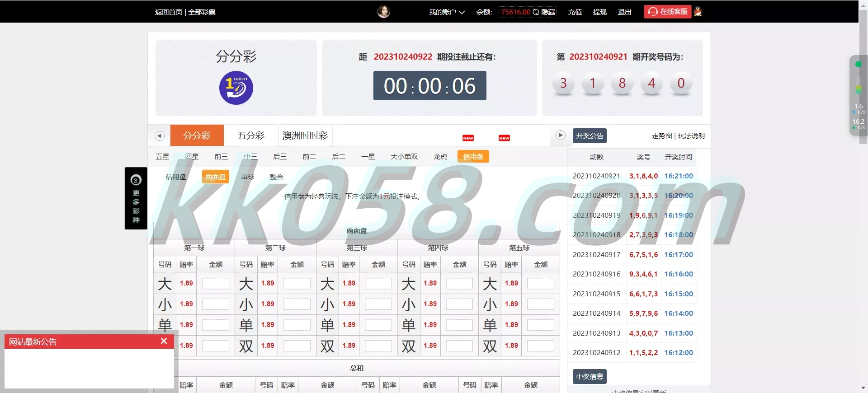Click the 分分彩 lottery logo icon

[x=236, y=88]
